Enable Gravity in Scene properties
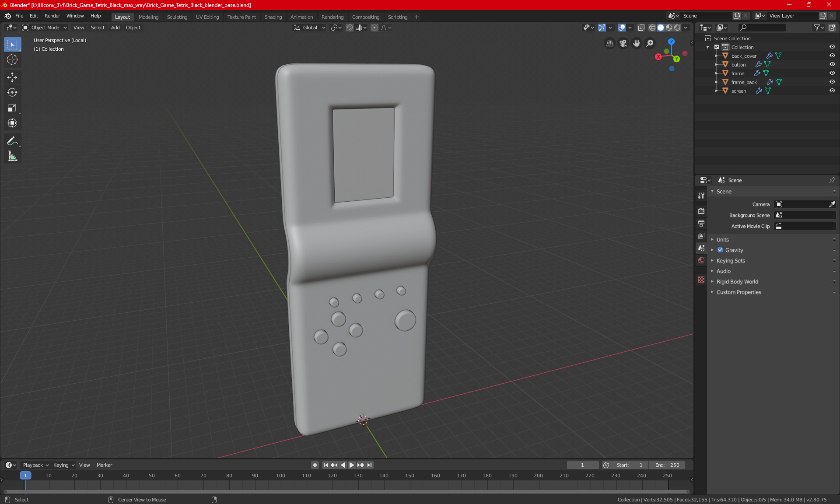This screenshot has width=840, height=504. (x=719, y=250)
